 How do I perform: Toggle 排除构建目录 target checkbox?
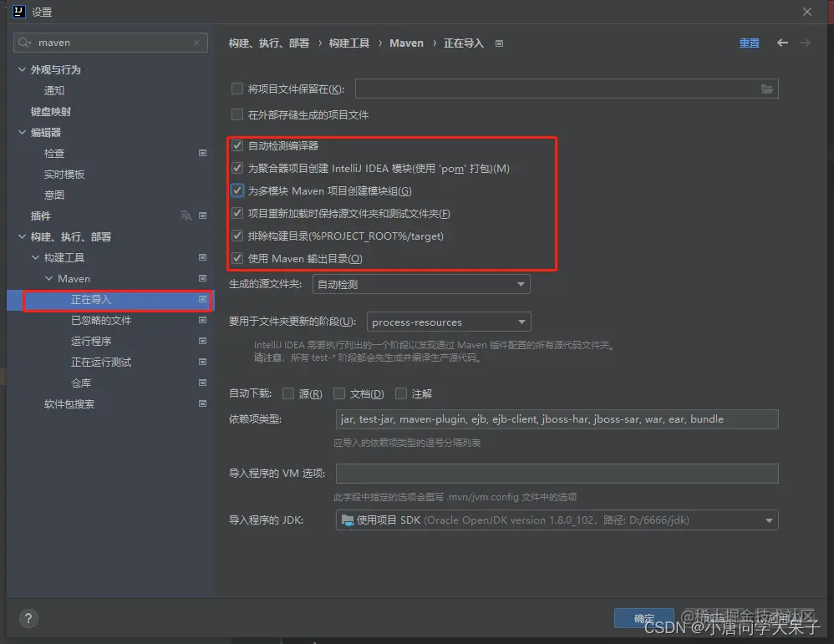point(237,236)
